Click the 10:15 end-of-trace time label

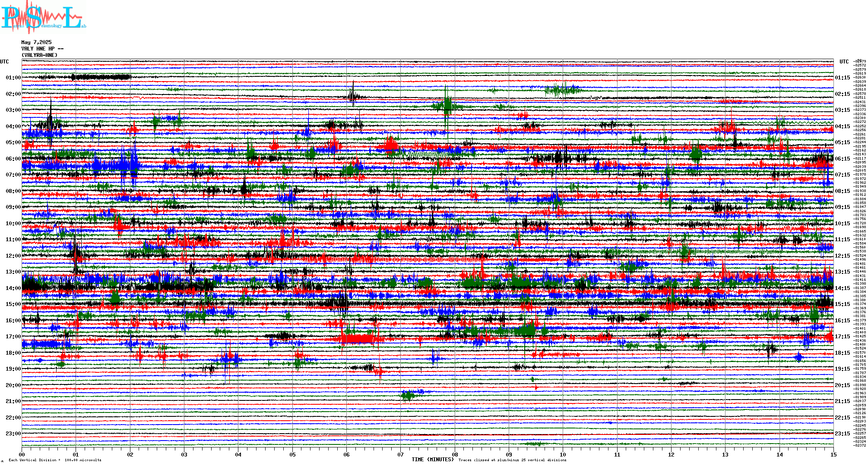(x=843, y=224)
